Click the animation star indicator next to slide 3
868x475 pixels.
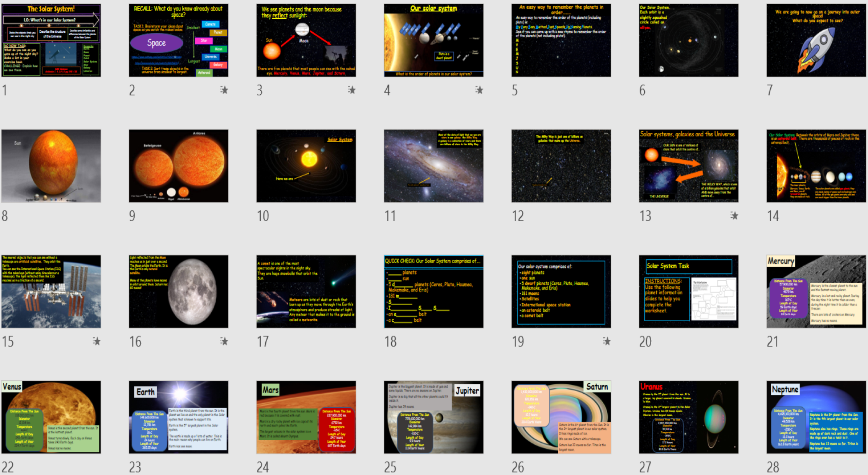click(x=352, y=90)
